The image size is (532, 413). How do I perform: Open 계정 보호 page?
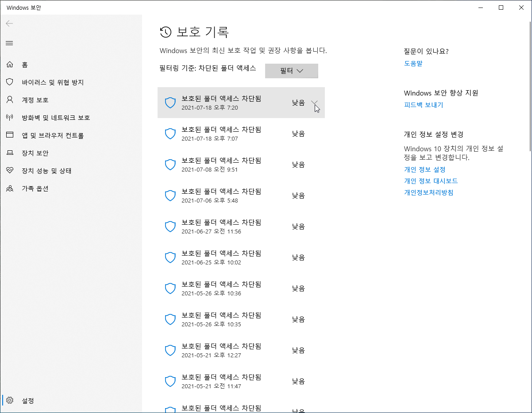click(35, 100)
